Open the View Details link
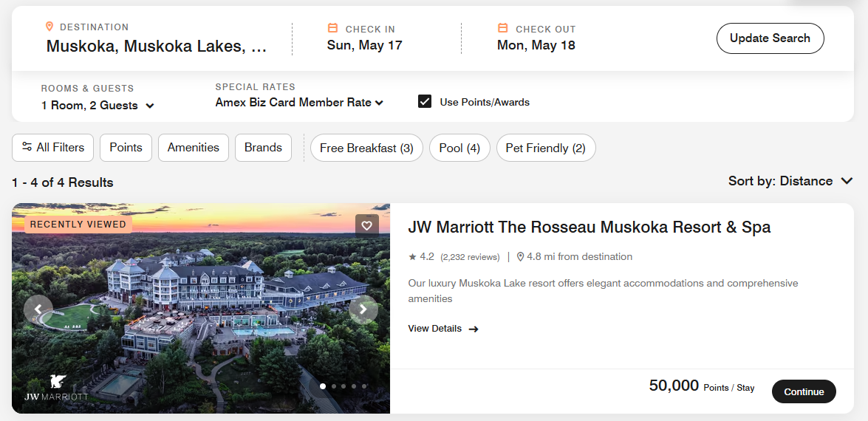868x421 pixels. pyautogui.click(x=442, y=329)
